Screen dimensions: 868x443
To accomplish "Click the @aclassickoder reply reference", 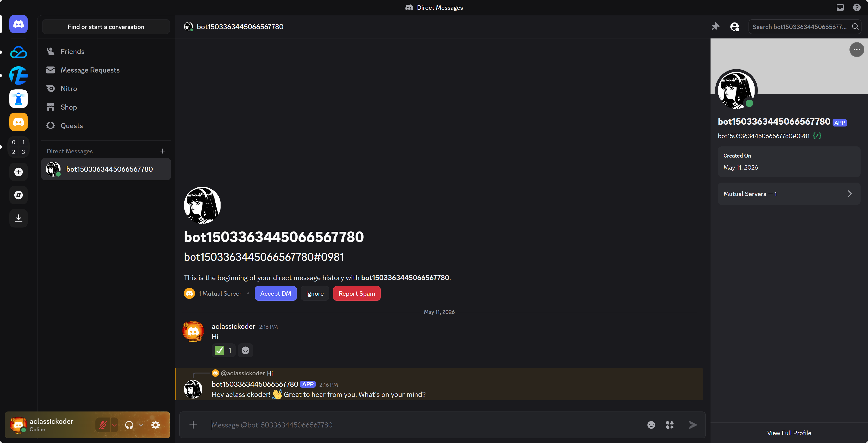I will (x=243, y=373).
